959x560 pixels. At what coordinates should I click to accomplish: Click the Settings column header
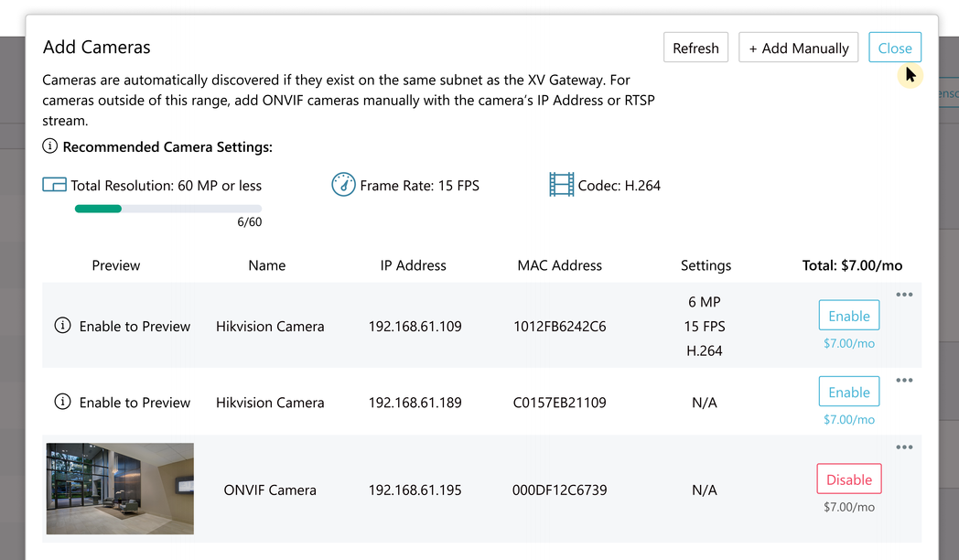tap(706, 265)
